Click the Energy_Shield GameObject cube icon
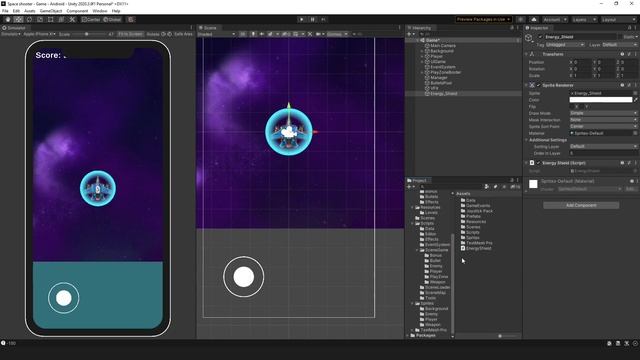Screen dimensions: 640x360 coord(529,38)
